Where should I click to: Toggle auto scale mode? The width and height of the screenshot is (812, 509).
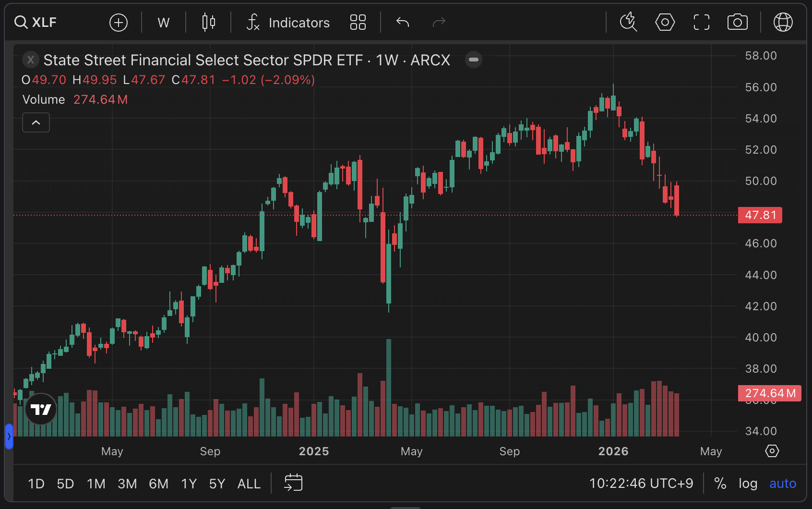point(782,484)
